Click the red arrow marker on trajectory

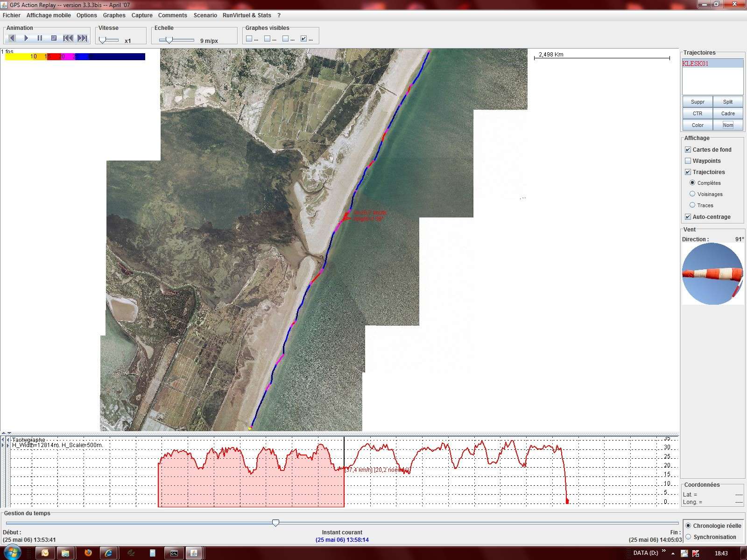[x=346, y=217]
